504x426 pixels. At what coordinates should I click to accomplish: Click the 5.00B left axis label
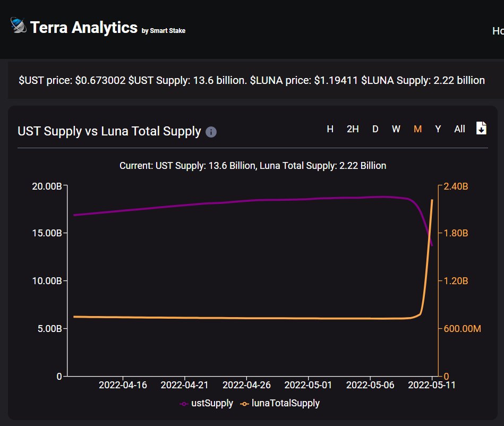coord(50,329)
